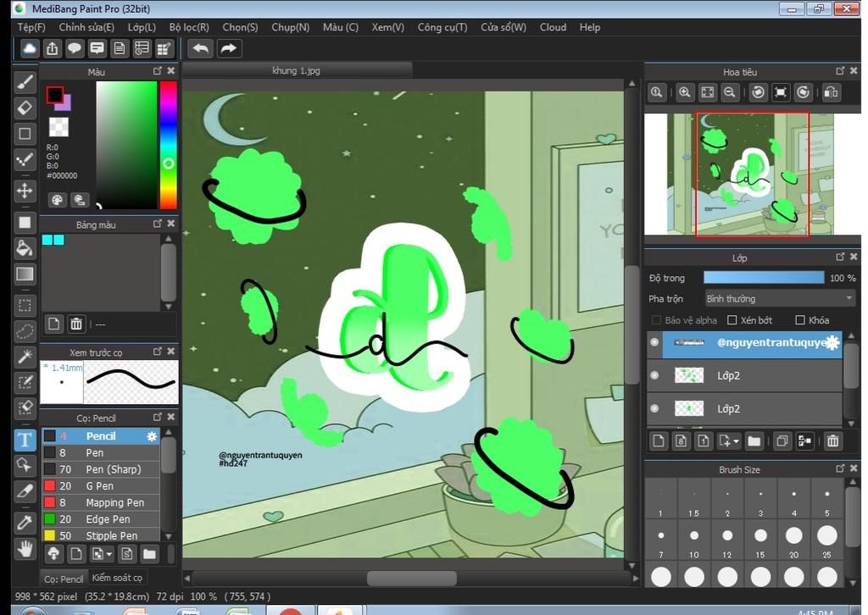Click the black foreground color swatch
The width and height of the screenshot is (868, 615).
[54, 95]
